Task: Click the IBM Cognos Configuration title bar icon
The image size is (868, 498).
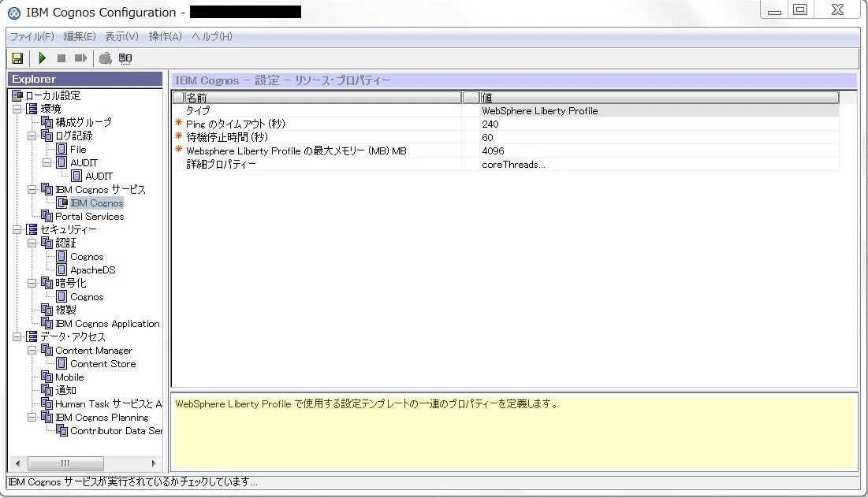Action: coord(14,13)
